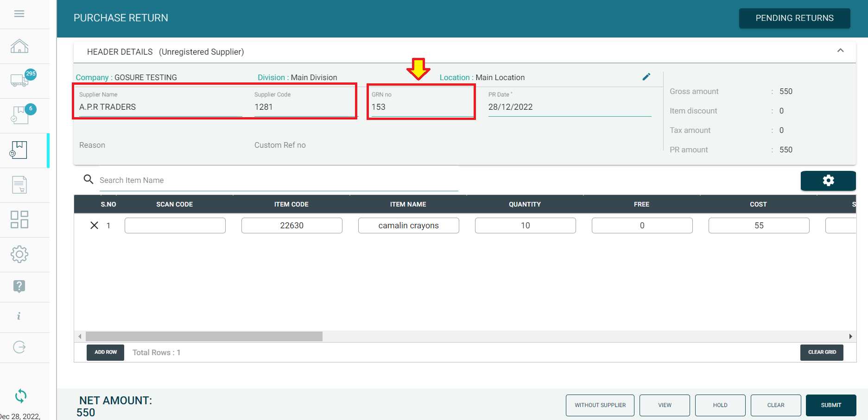The height and width of the screenshot is (420, 868).
Task: Click the SCAN CODE column header
Action: pyautogui.click(x=174, y=204)
